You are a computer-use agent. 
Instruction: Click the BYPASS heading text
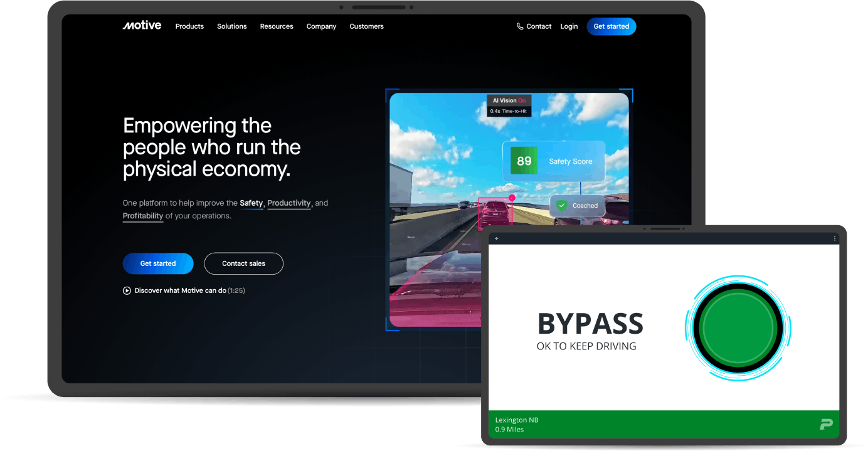[590, 324]
